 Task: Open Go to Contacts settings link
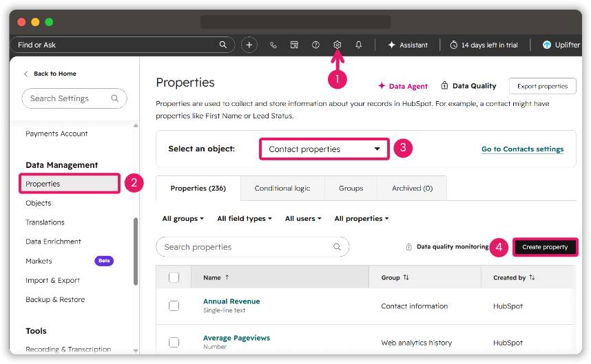click(522, 149)
